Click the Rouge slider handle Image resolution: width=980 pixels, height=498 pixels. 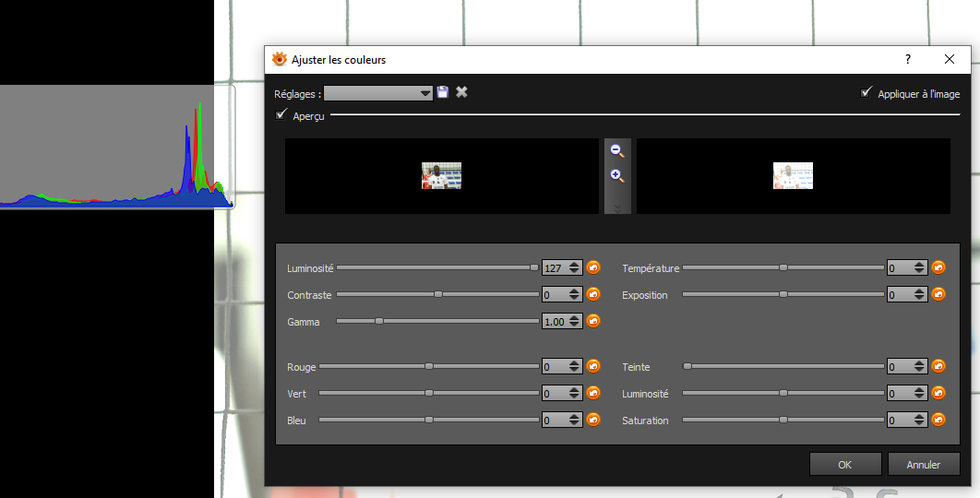tap(429, 366)
